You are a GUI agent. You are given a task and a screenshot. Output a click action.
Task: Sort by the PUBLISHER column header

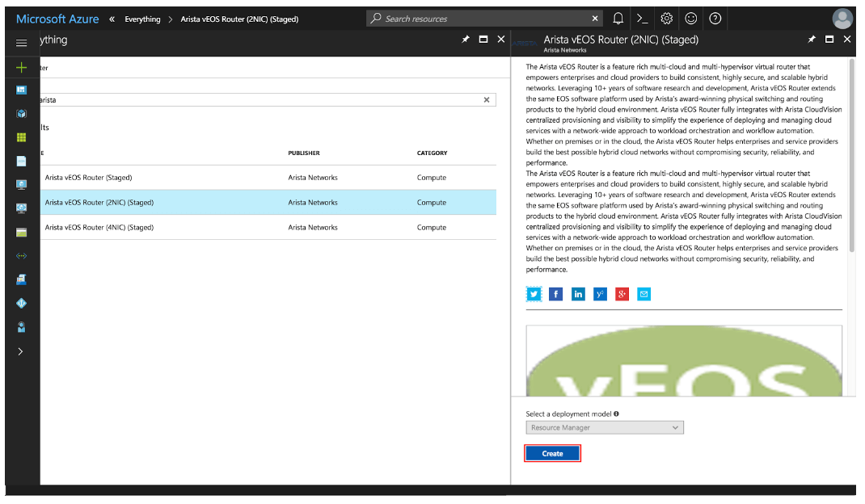coord(304,153)
